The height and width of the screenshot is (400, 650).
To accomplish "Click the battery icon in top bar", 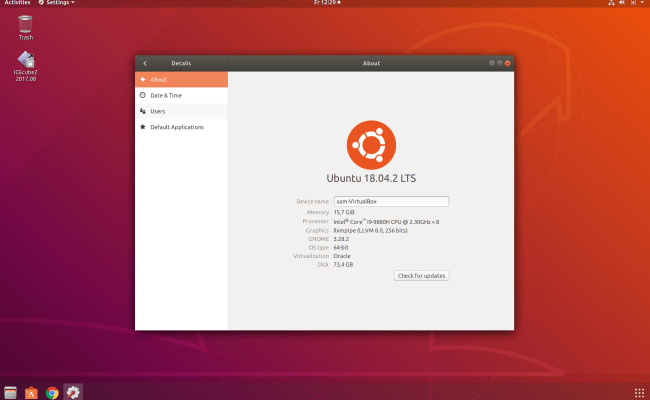I will [633, 2].
